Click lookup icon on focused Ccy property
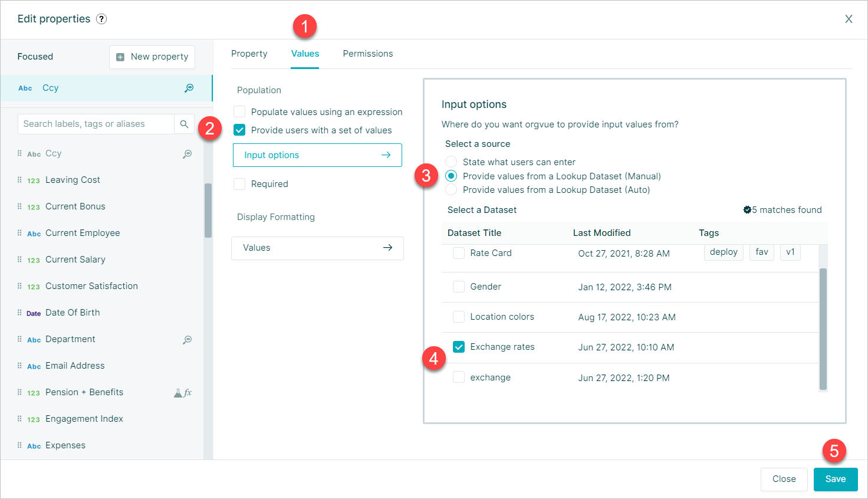The height and width of the screenshot is (499, 868). click(189, 88)
